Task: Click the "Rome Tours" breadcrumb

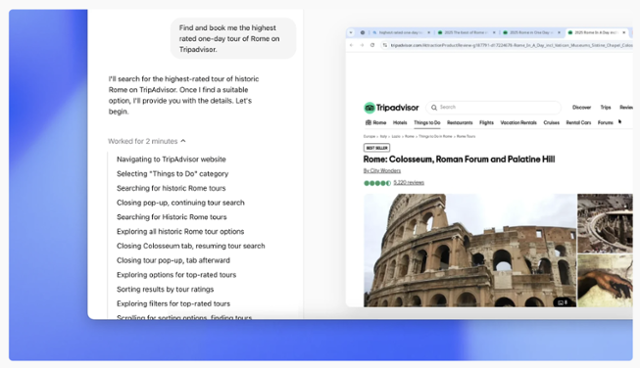Action: 466,136
